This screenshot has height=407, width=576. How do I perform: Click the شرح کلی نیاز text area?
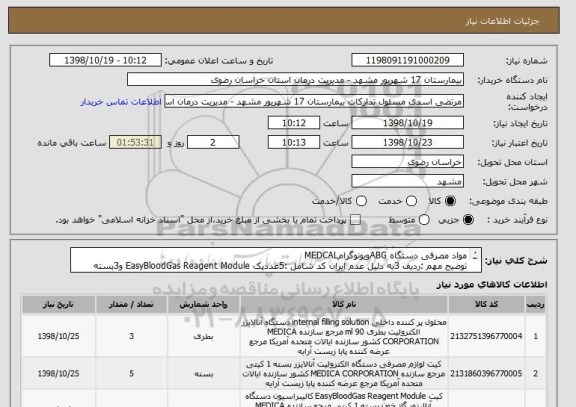tap(276, 260)
